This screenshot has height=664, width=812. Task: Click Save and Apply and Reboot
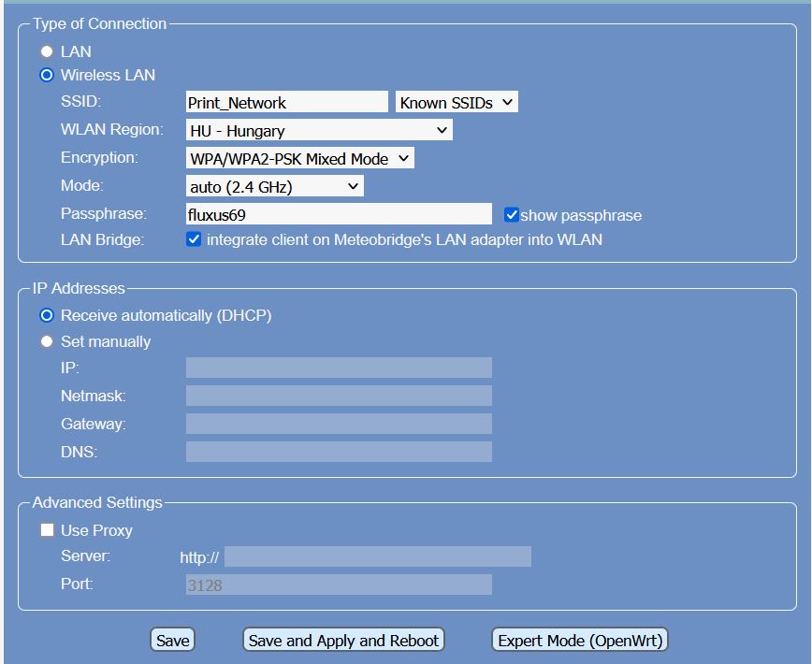point(343,641)
